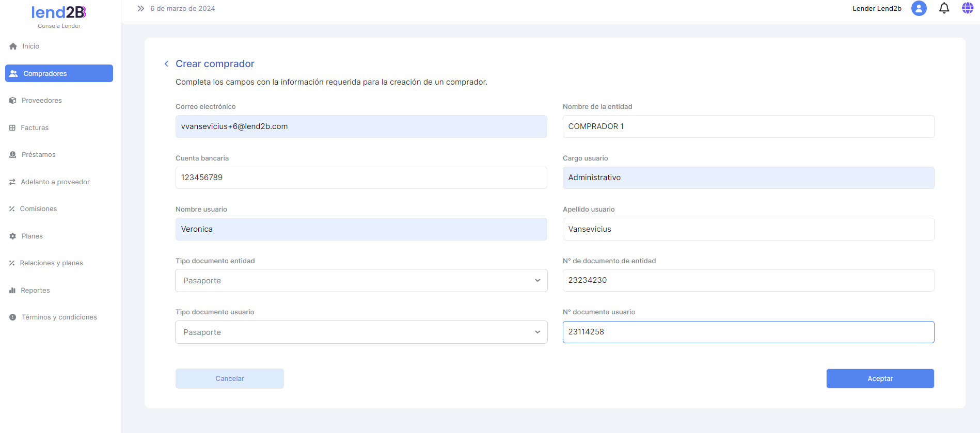This screenshot has width=980, height=433.
Task: Collapse sidebar with double chevron icon
Action: point(140,9)
